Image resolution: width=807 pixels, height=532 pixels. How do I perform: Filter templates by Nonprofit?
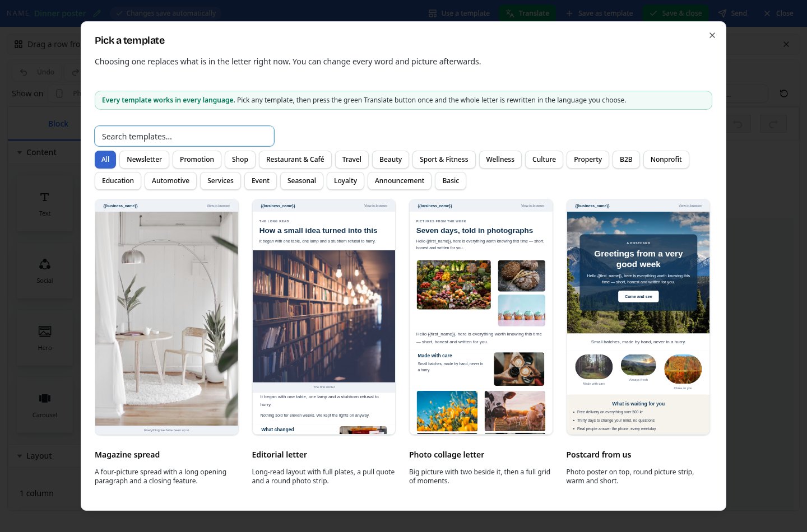coord(666,160)
